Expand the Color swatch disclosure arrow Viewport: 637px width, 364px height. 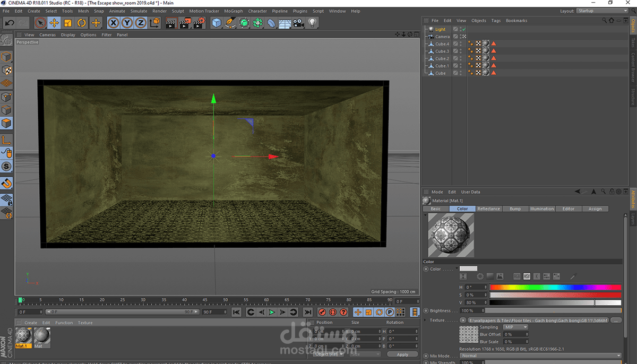coord(457,268)
